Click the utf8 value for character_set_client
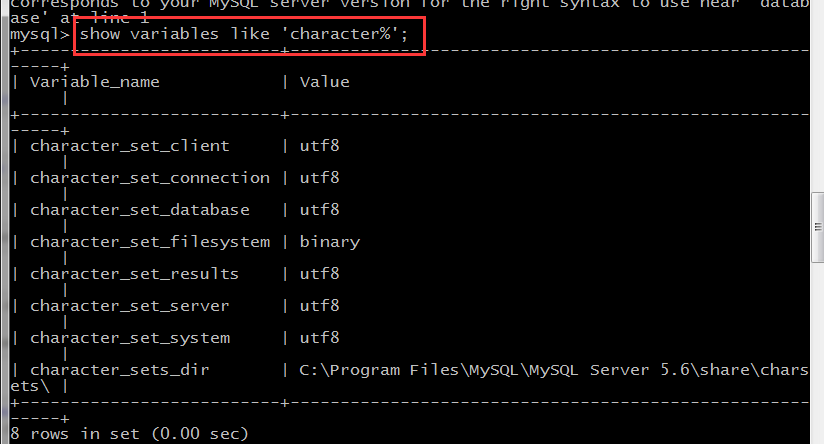 (320, 146)
